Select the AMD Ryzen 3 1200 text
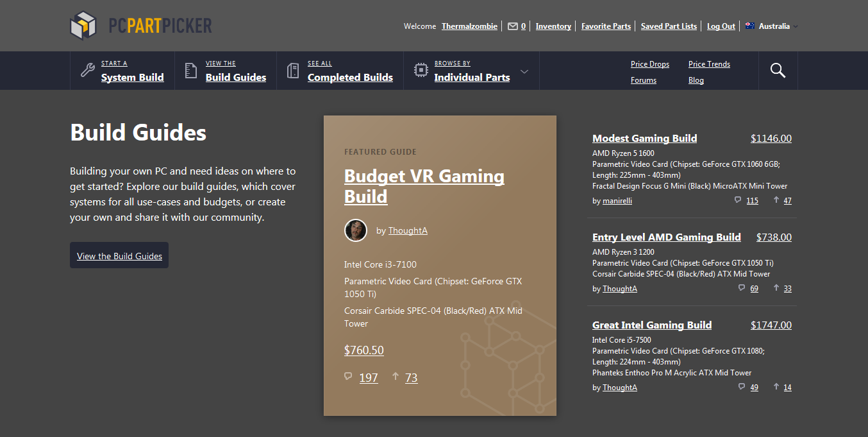Viewport: 868px width, 437px height. tap(623, 252)
